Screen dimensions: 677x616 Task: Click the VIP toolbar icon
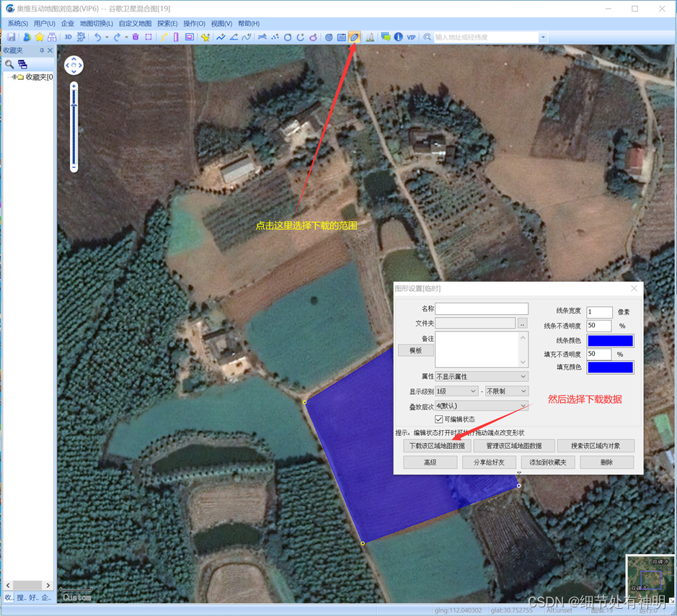tap(411, 37)
